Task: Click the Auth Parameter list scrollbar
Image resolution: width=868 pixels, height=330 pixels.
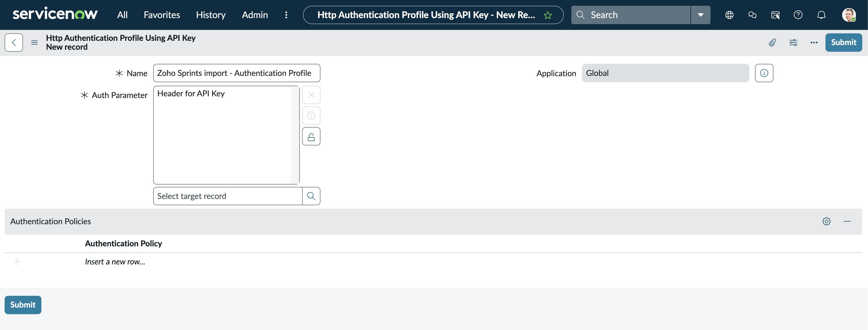Action: (295, 135)
